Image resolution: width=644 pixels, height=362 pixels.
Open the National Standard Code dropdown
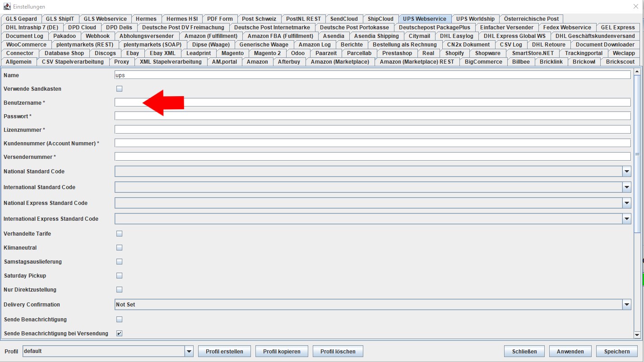(626, 172)
